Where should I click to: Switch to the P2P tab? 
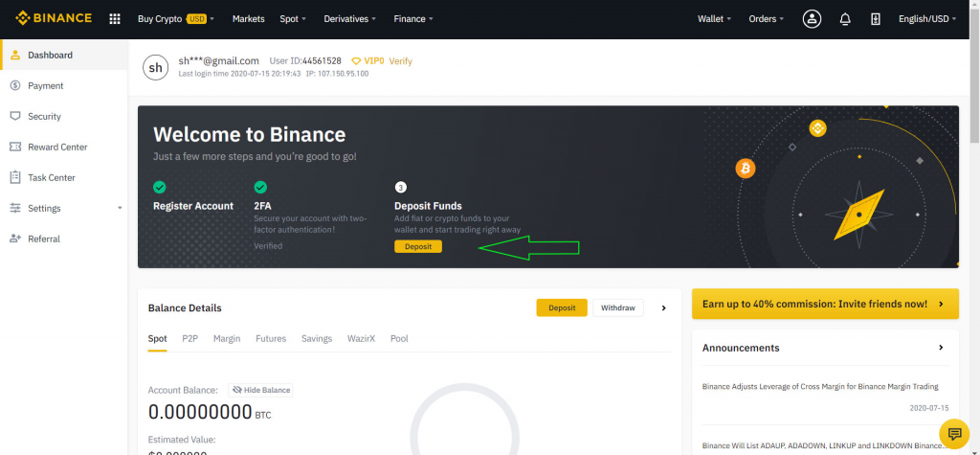[190, 338]
